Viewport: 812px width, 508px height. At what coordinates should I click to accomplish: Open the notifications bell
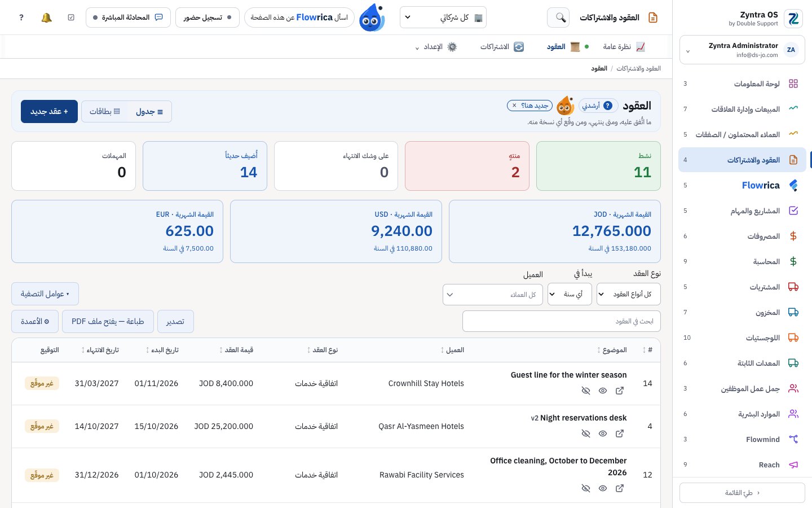coord(47,17)
